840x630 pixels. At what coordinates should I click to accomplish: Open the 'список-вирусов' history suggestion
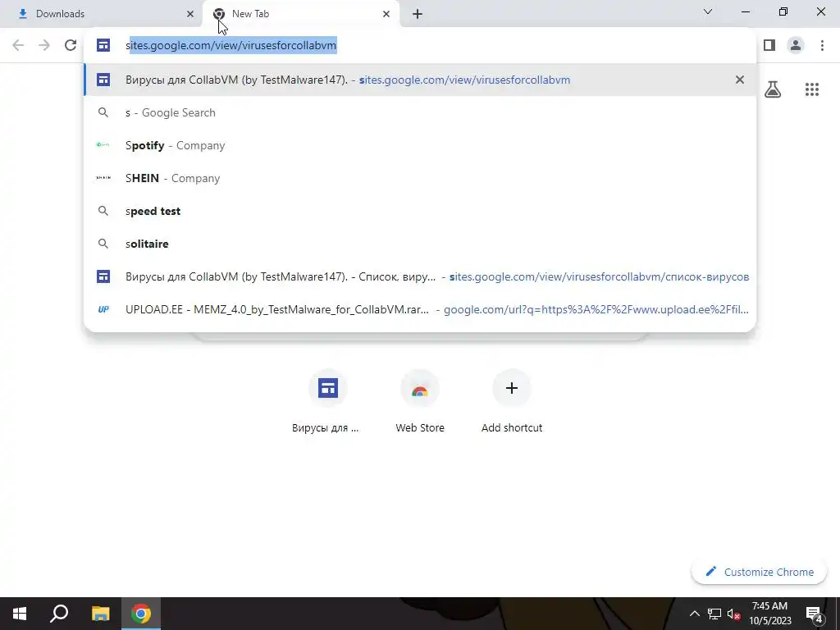[x=420, y=276]
